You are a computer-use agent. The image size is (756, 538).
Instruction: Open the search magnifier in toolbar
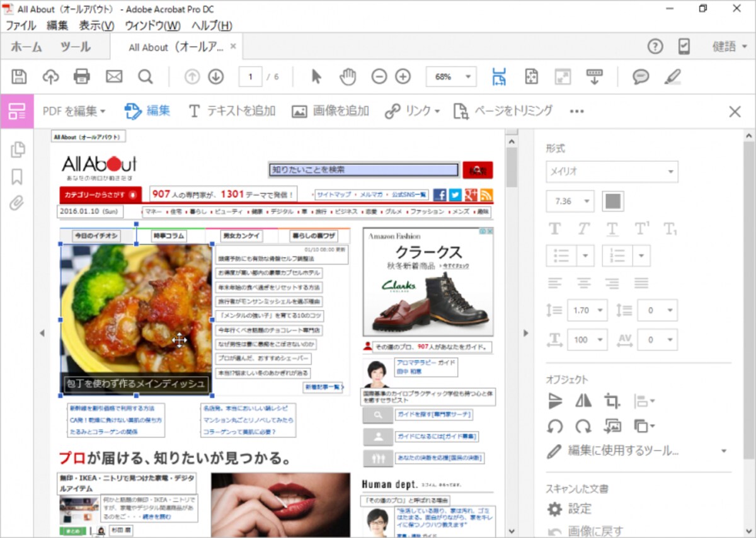pos(146,77)
